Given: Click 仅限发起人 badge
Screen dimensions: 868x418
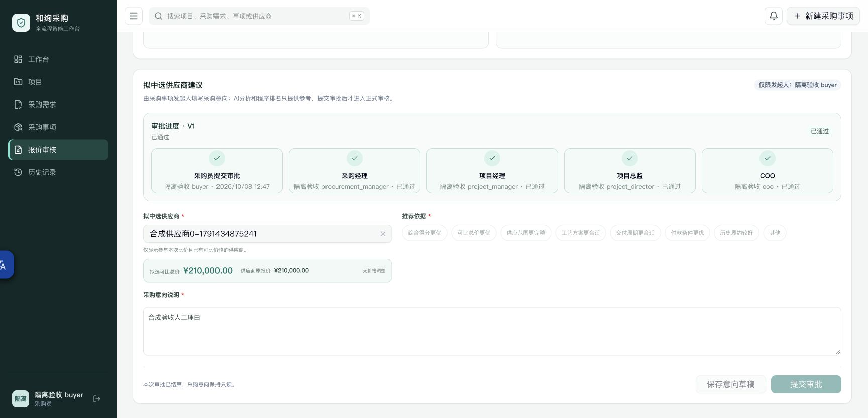Looking at the screenshot, I should (798, 85).
